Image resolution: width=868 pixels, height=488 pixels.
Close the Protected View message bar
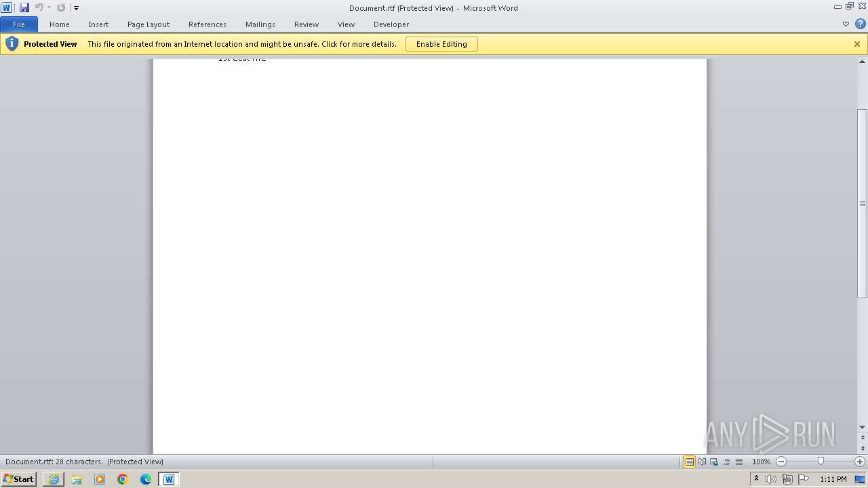(857, 44)
